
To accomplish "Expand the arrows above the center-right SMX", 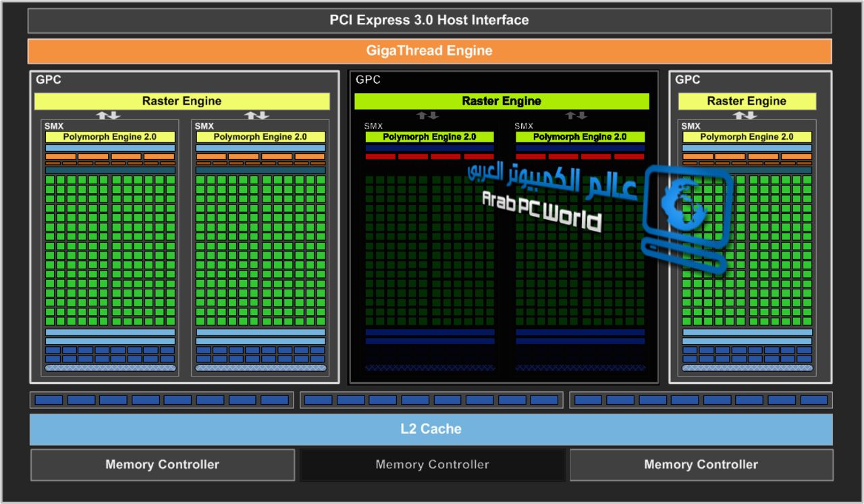I will [x=575, y=115].
